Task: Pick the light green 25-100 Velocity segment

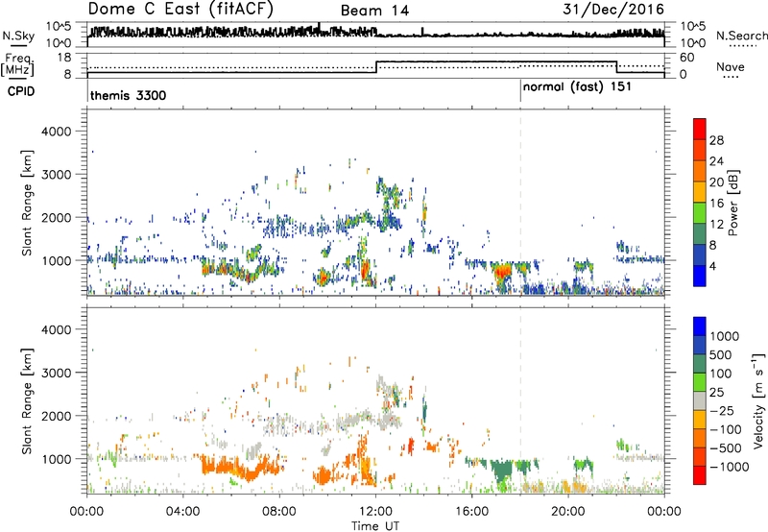Action: pyautogui.click(x=700, y=382)
